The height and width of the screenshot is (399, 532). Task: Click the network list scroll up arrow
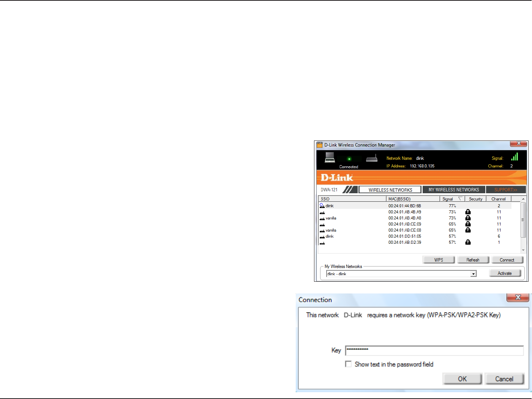(x=523, y=199)
